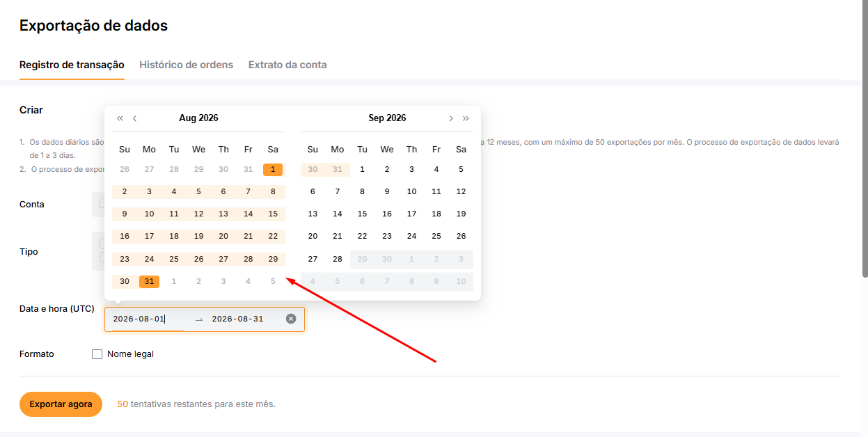This screenshot has height=437, width=868.
Task: Select August 1 in the calendar
Action: [273, 169]
